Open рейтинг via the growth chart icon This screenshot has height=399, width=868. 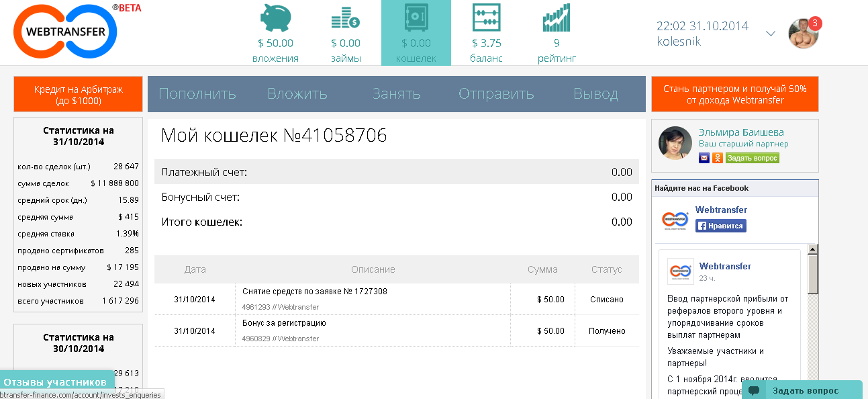coord(557,18)
